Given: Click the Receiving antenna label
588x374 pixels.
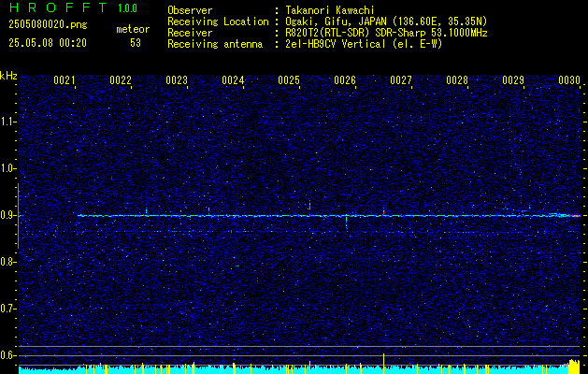Looking at the screenshot, I should coord(215,44).
